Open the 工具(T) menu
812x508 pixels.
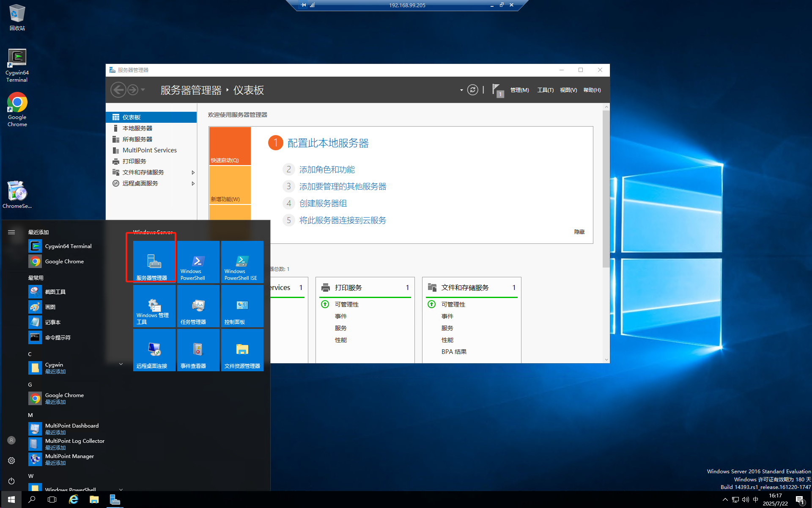pyautogui.click(x=545, y=90)
